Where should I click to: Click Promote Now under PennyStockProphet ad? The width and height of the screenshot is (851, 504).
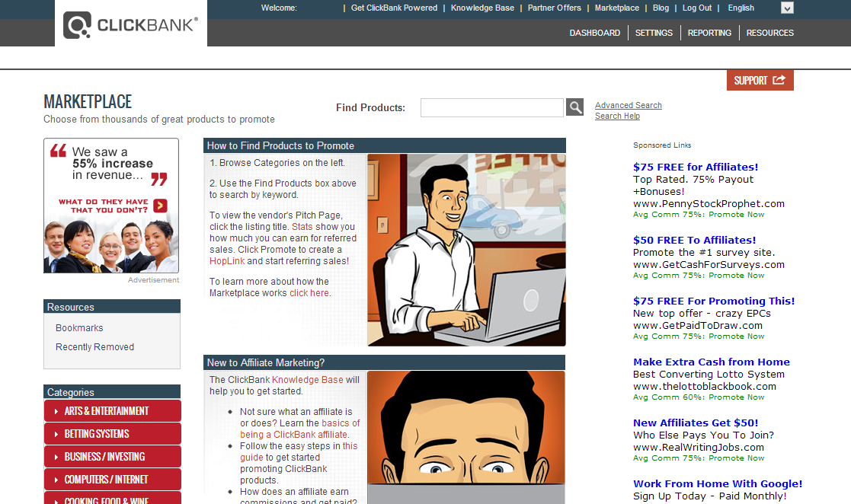[x=736, y=214]
